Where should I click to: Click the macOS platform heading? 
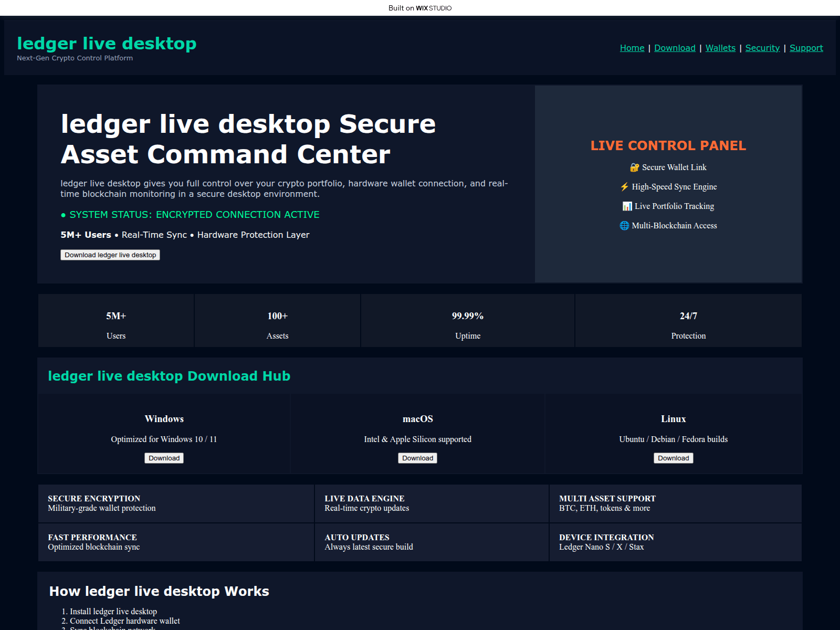click(417, 419)
